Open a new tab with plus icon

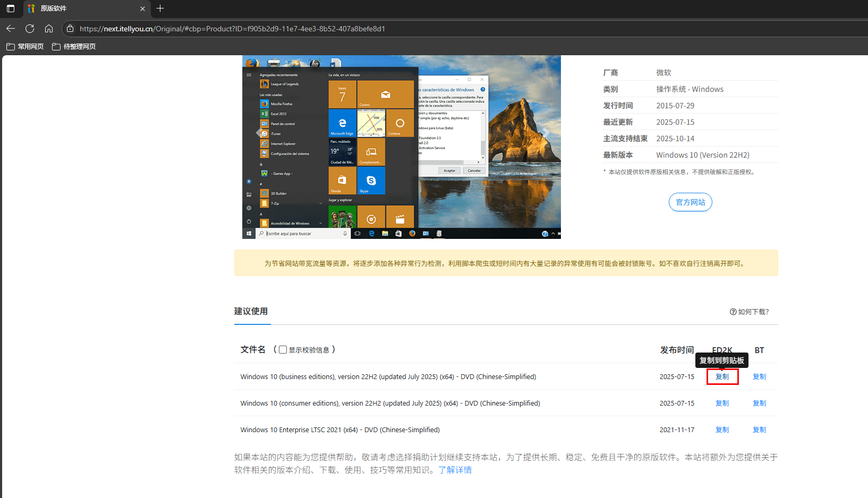coord(160,8)
